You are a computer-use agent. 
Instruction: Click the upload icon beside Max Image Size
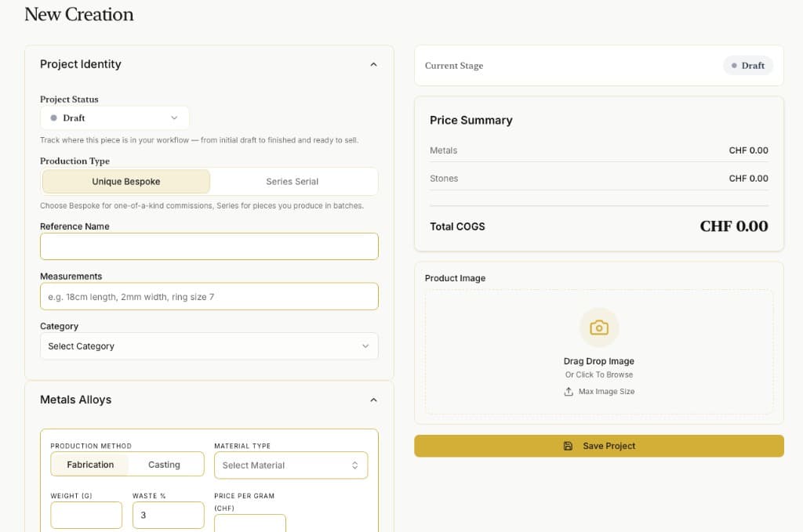tap(569, 392)
